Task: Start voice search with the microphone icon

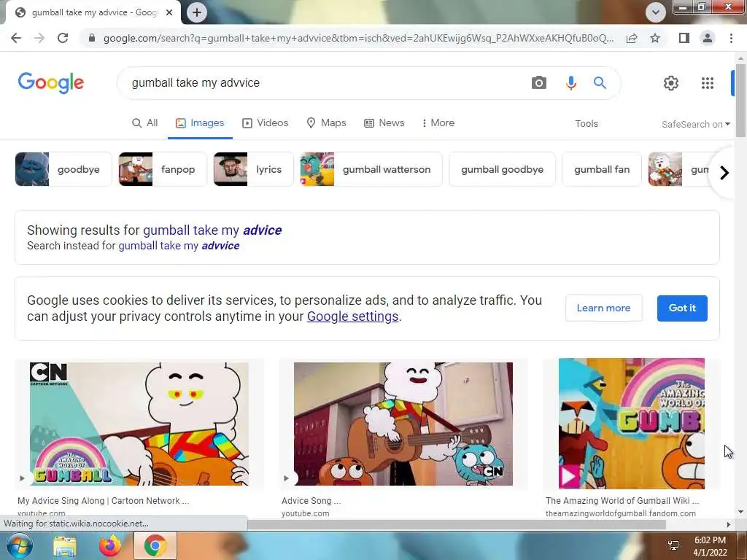Action: [570, 83]
